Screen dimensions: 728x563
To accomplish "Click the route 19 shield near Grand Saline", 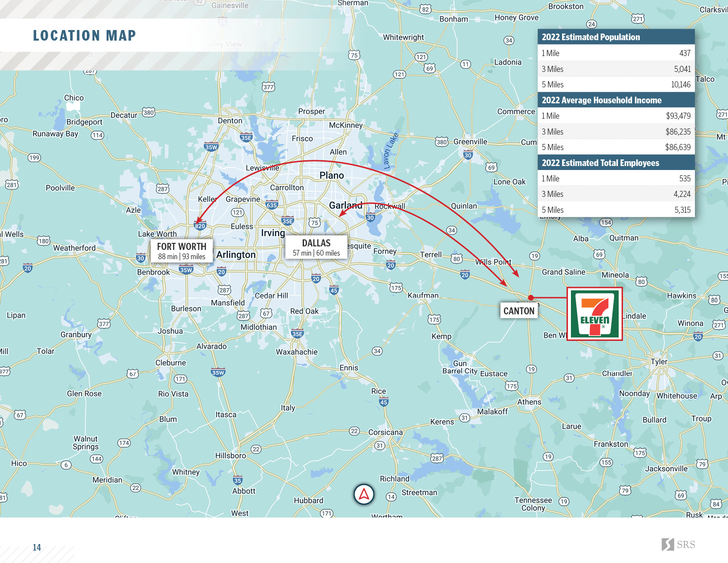I will point(535,256).
